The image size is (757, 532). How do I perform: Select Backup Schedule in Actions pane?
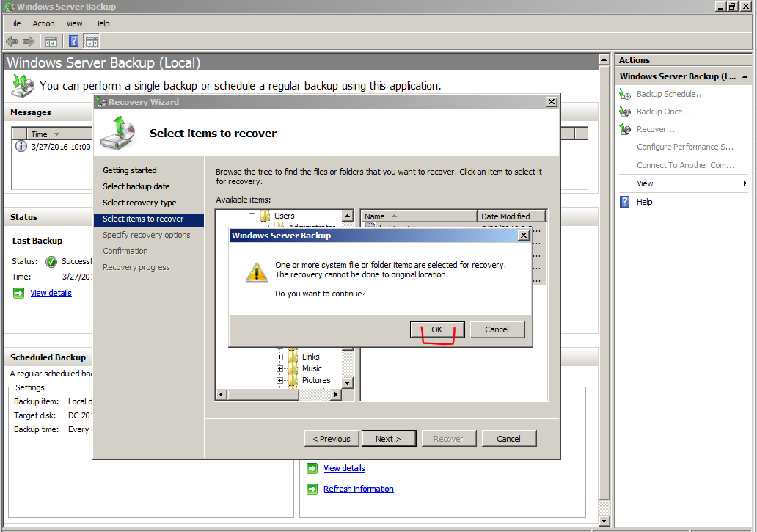pyautogui.click(x=670, y=94)
